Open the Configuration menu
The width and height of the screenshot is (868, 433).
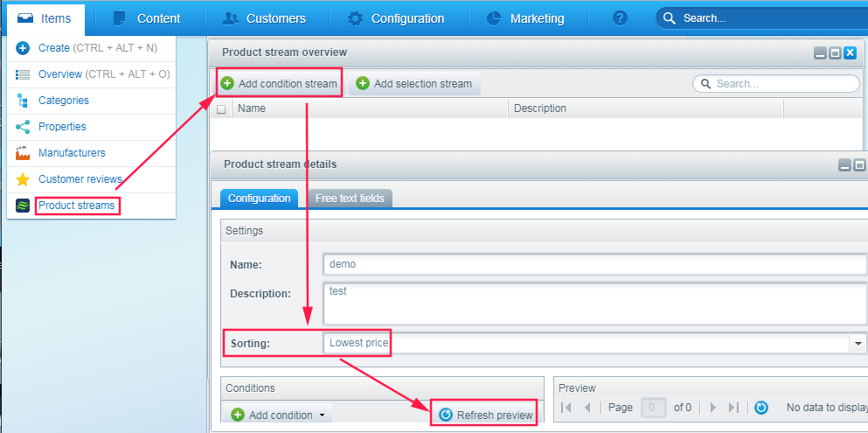click(x=396, y=18)
